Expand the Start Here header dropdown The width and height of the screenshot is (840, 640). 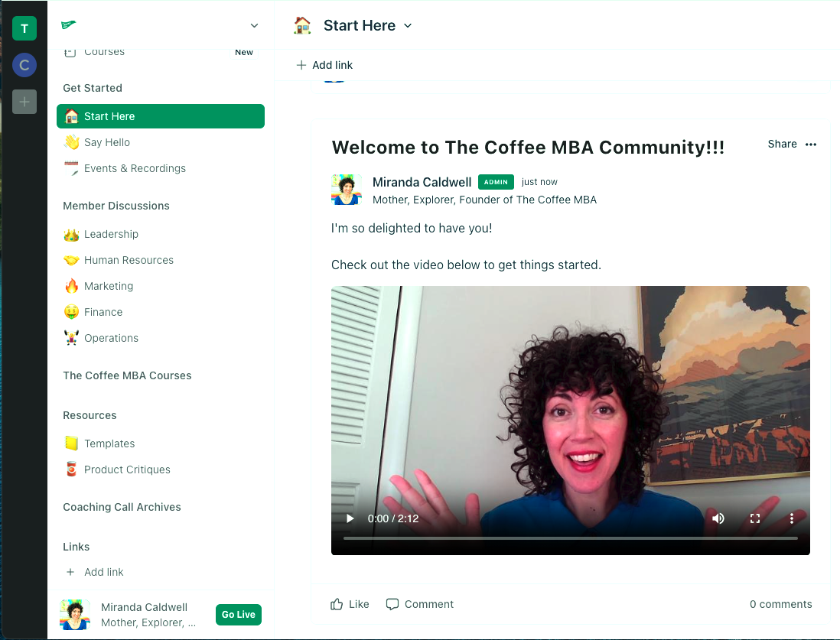(408, 26)
